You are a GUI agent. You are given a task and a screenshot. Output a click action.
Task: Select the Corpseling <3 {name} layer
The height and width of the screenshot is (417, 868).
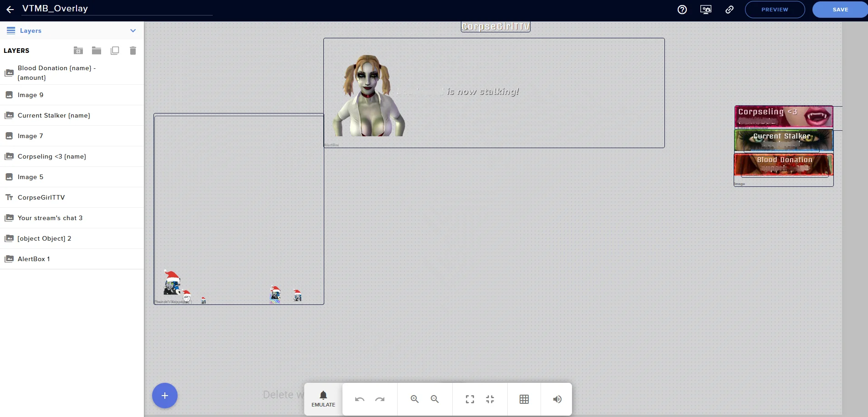(x=72, y=156)
